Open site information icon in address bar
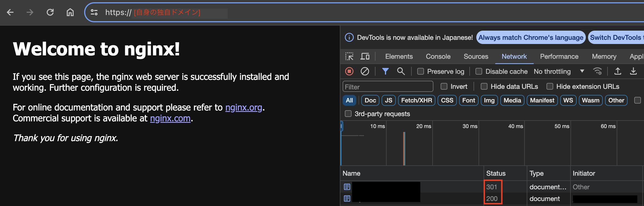644x206 pixels. (x=94, y=12)
